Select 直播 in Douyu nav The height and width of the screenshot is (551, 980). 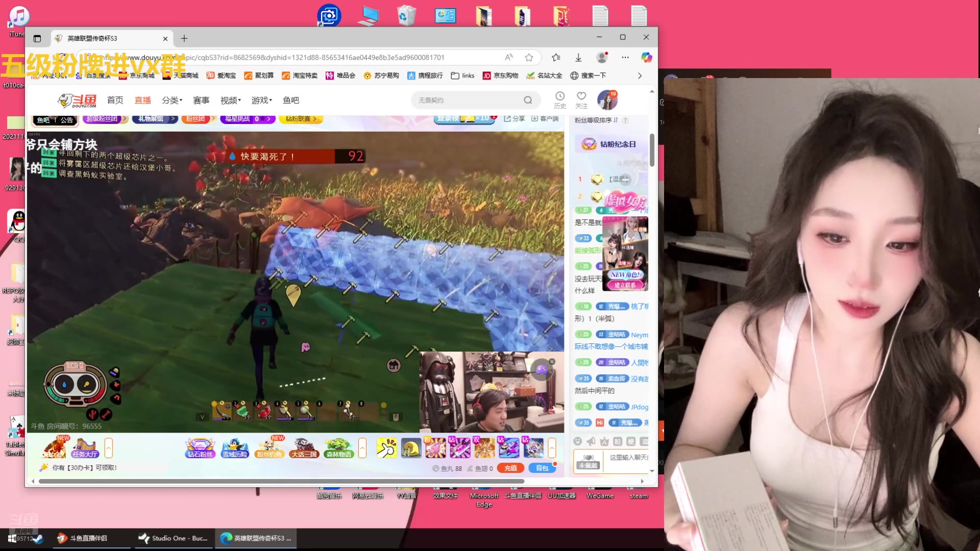click(142, 101)
